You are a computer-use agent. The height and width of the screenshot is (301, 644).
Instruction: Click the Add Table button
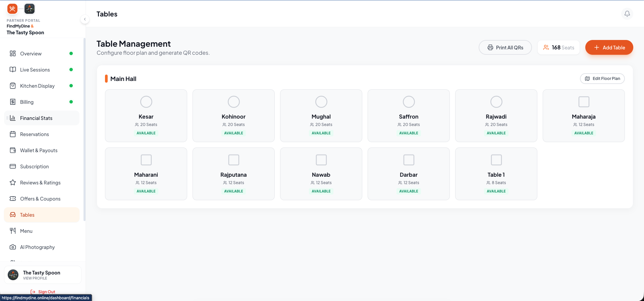coord(609,47)
